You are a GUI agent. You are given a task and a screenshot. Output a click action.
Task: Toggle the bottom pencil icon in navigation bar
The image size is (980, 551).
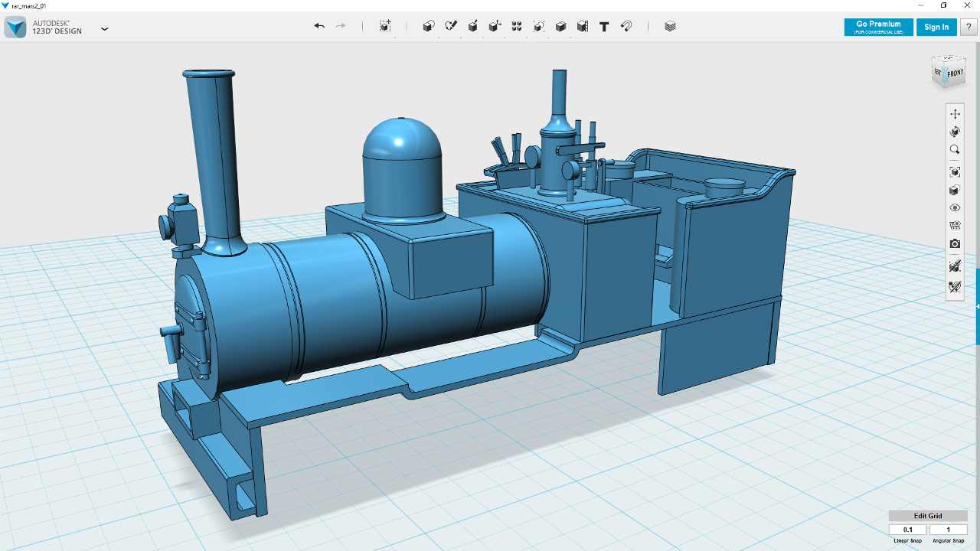click(x=955, y=287)
